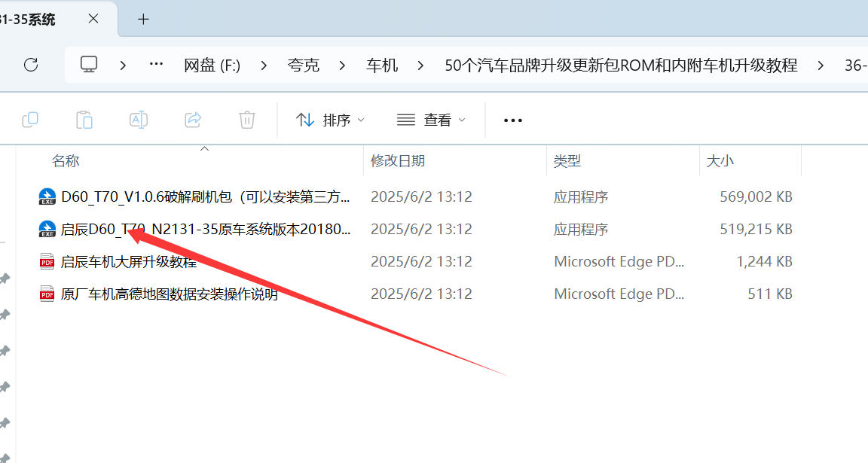The height and width of the screenshot is (463, 868).
Task: Click PDF icon of 原厂车机高德地图 file
Action: pyautogui.click(x=47, y=294)
